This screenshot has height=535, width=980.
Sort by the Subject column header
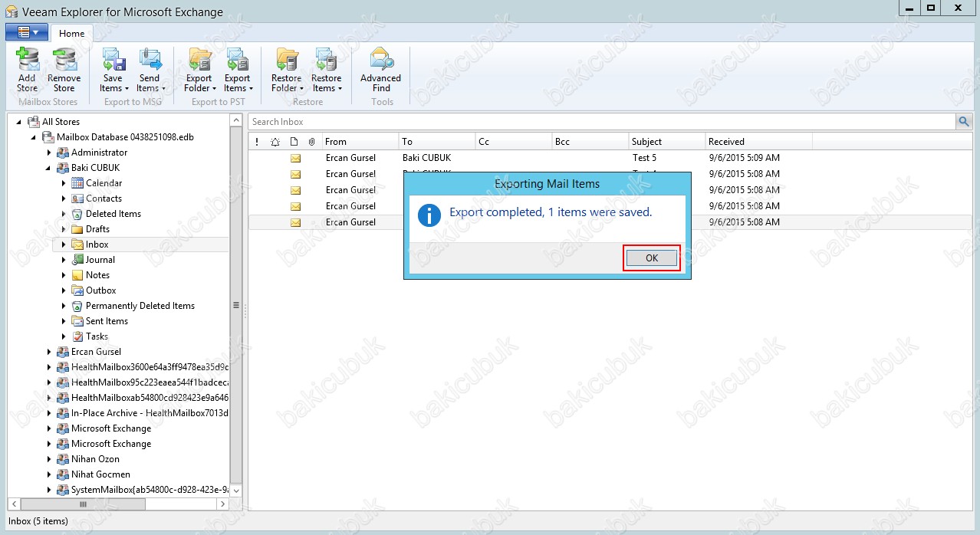tap(667, 141)
